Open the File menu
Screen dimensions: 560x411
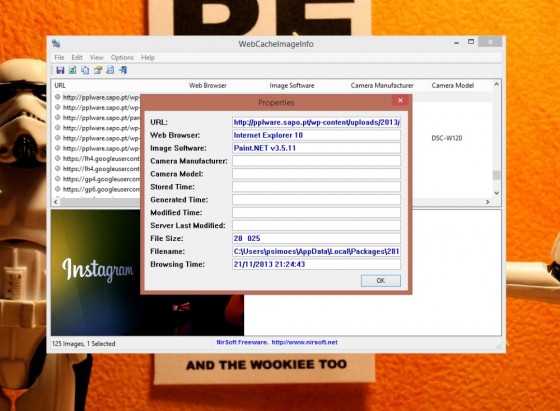point(59,57)
